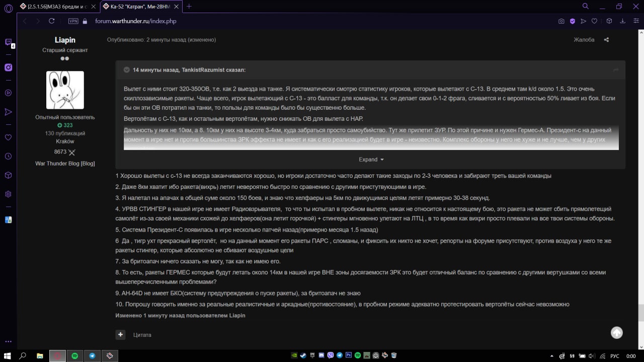
Task: Open ad blocker shield icon in address bar
Action: coord(573,21)
